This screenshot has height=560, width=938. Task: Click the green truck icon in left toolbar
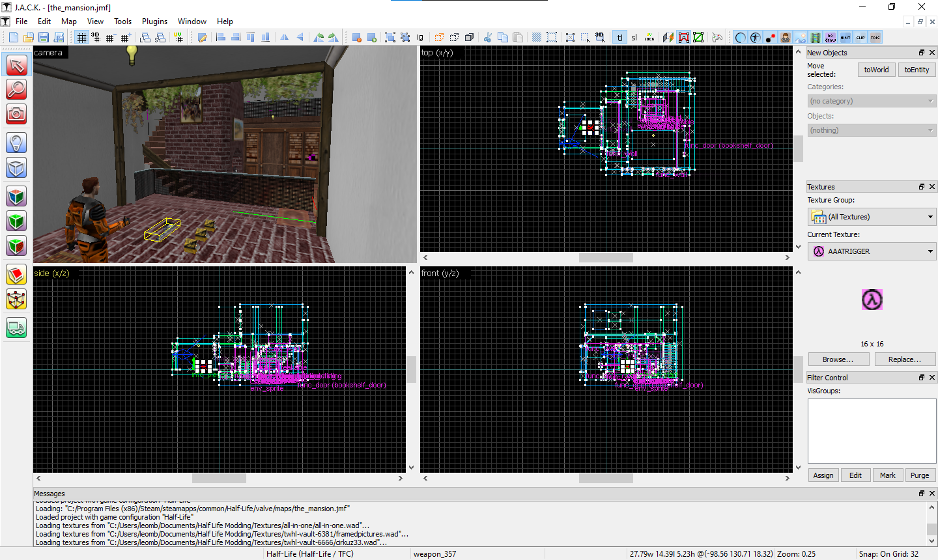pos(16,328)
